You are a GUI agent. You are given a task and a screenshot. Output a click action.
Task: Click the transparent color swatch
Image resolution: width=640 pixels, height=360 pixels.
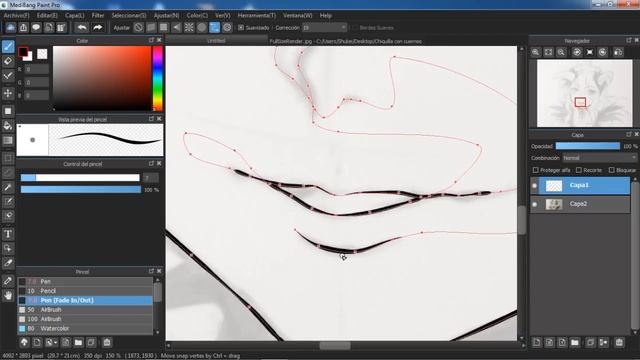coord(42,54)
